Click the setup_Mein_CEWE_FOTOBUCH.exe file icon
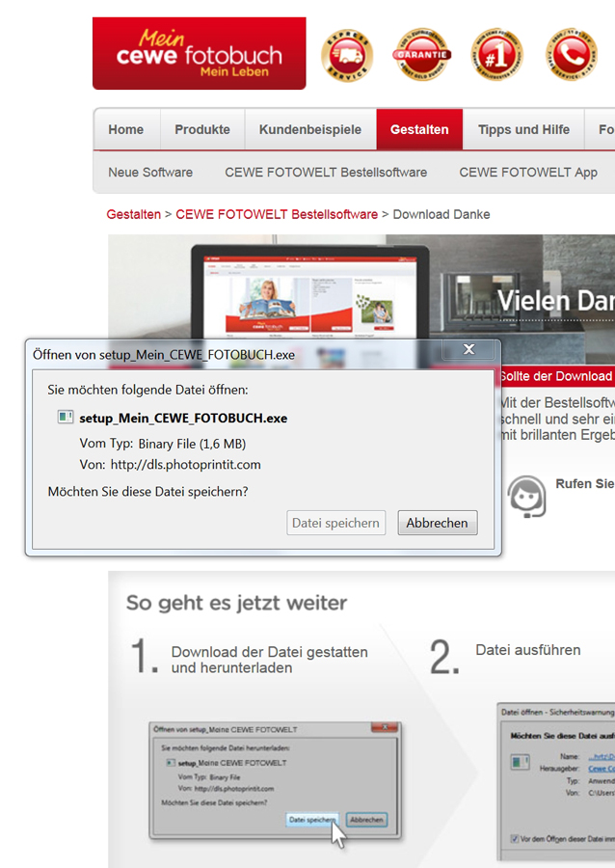Image resolution: width=615 pixels, height=868 pixels. point(66,417)
